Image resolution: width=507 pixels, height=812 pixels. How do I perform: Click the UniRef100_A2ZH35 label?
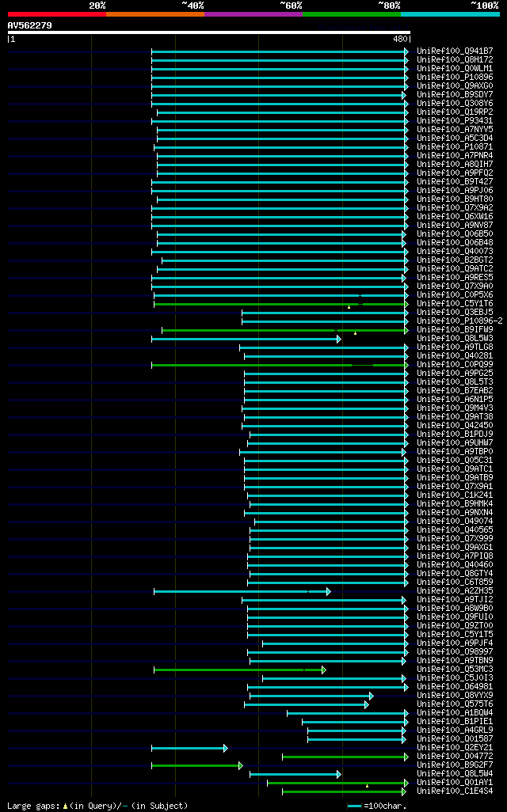point(456,590)
